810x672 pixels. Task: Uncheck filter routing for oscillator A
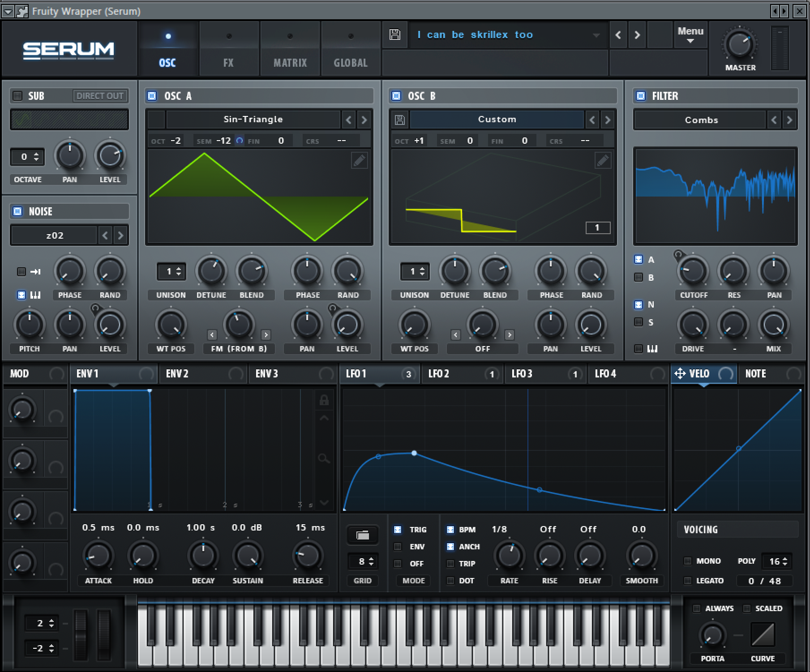(639, 260)
